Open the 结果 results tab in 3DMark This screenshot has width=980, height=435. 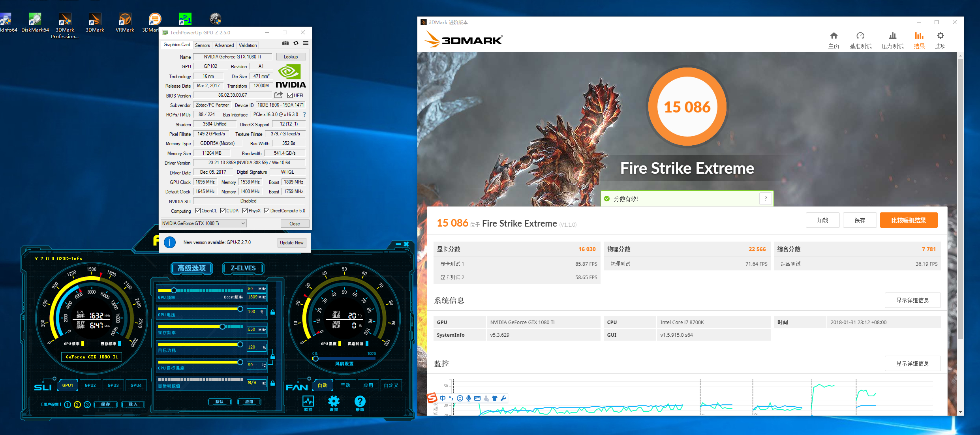[919, 40]
